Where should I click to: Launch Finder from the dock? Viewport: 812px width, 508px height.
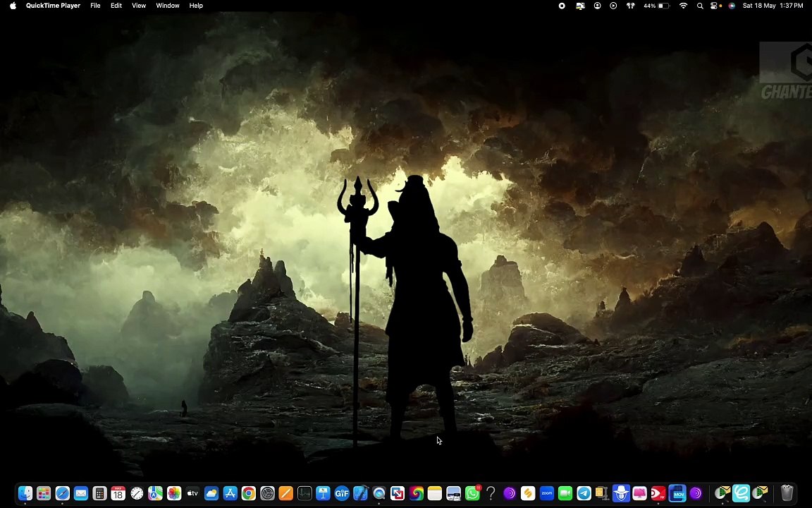25,493
